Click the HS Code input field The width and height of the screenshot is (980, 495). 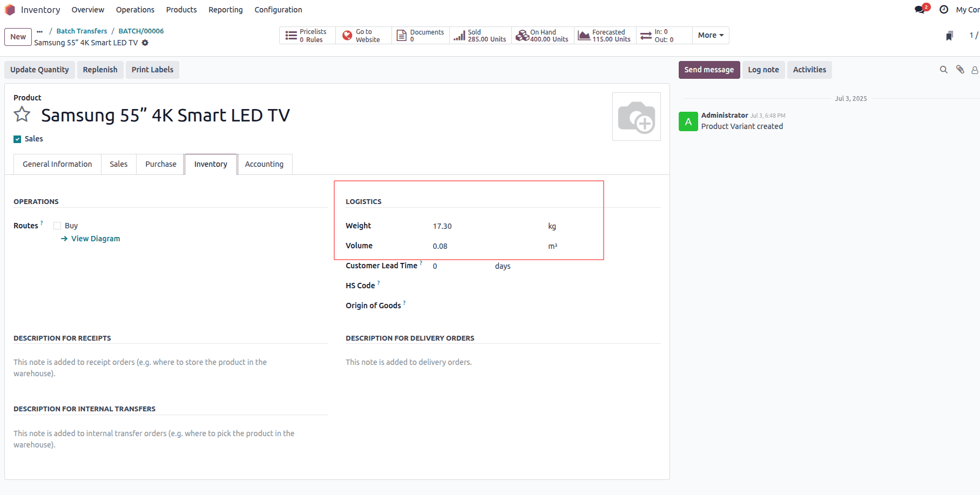point(545,286)
